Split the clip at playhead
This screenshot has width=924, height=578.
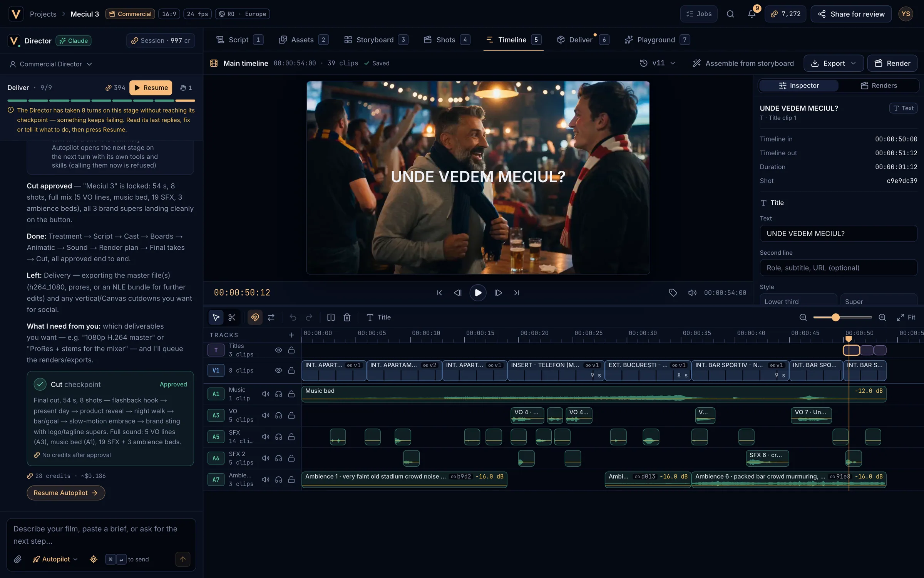tap(331, 317)
